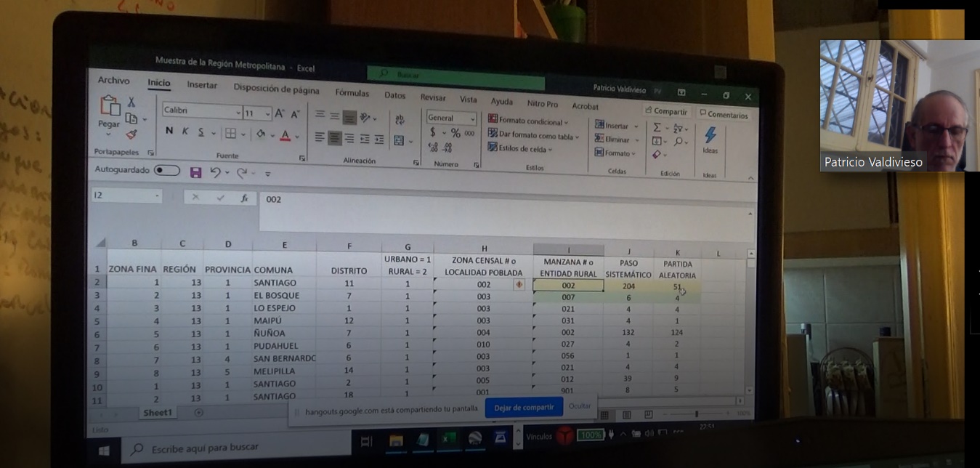Click the increase indent icon
Viewport: 980px width, 468px height.
[378, 140]
